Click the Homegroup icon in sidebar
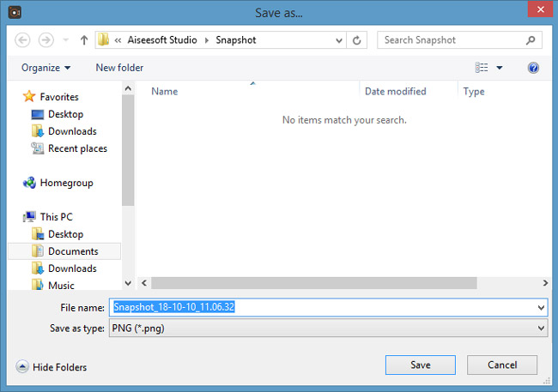558x392 pixels. tap(29, 183)
